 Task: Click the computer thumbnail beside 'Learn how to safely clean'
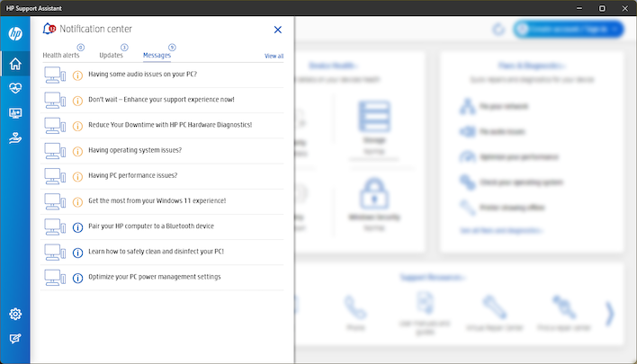(55, 252)
